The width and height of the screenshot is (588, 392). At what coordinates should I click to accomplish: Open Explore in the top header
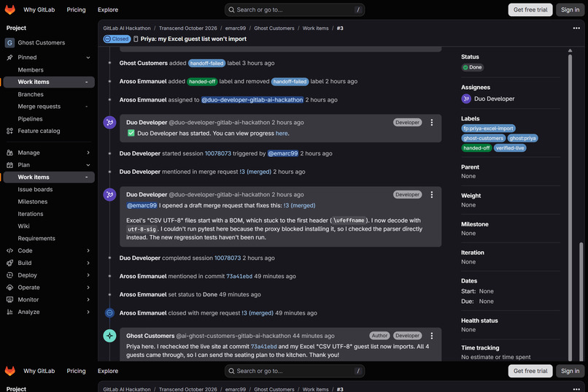(x=108, y=9)
